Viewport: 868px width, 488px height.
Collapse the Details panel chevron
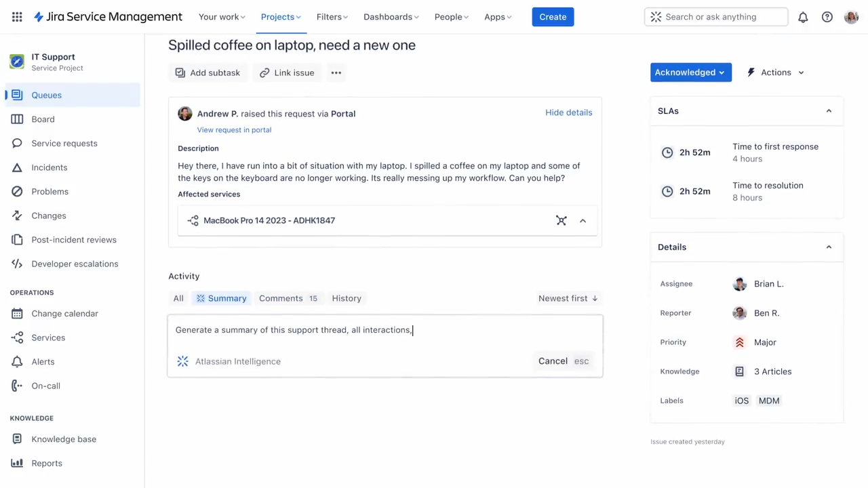(828, 247)
